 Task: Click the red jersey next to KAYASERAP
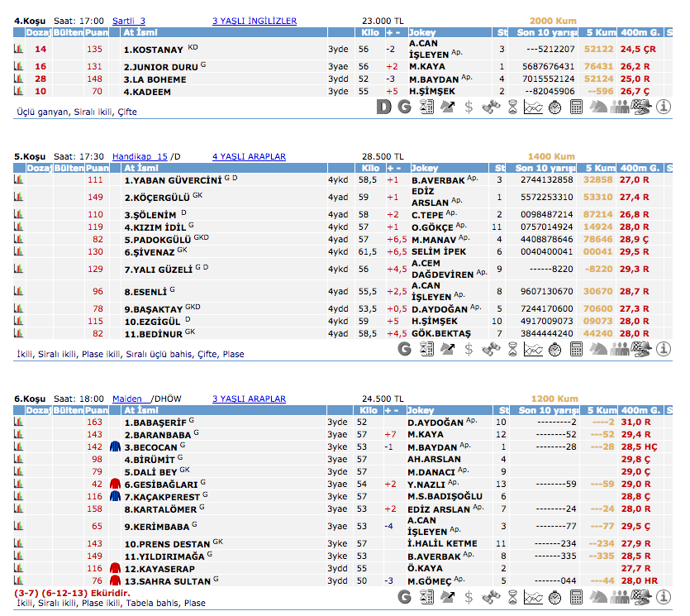pyautogui.click(x=115, y=569)
